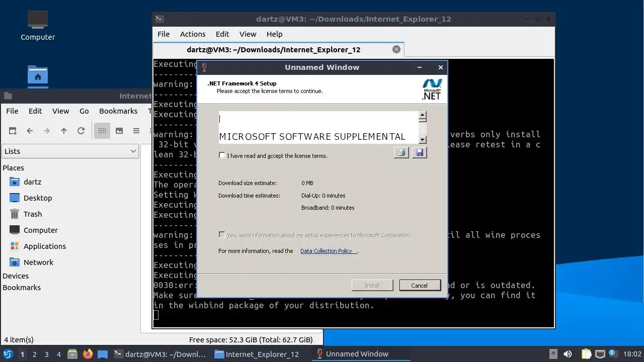Click the save license terms floppy icon

click(x=419, y=152)
